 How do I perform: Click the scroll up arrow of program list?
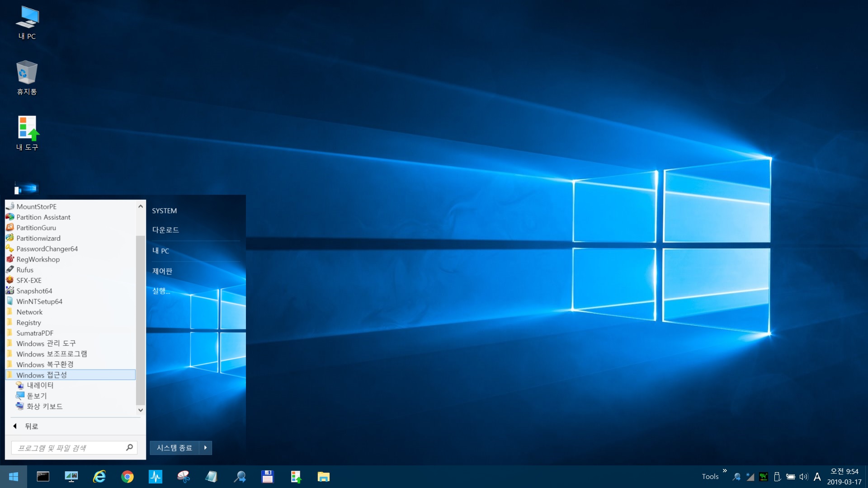[141, 206]
